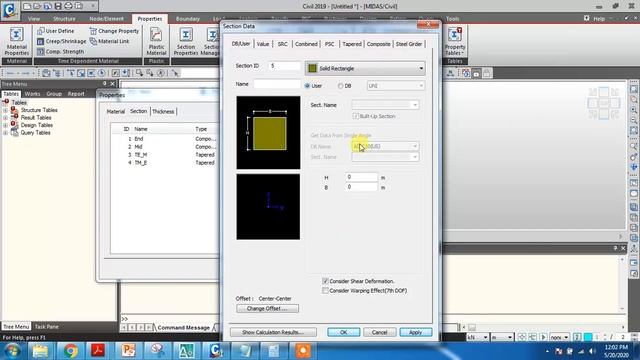Viewport: 640px width, 360px height.
Task: Click the Civil application logo button
Action: click(9, 10)
